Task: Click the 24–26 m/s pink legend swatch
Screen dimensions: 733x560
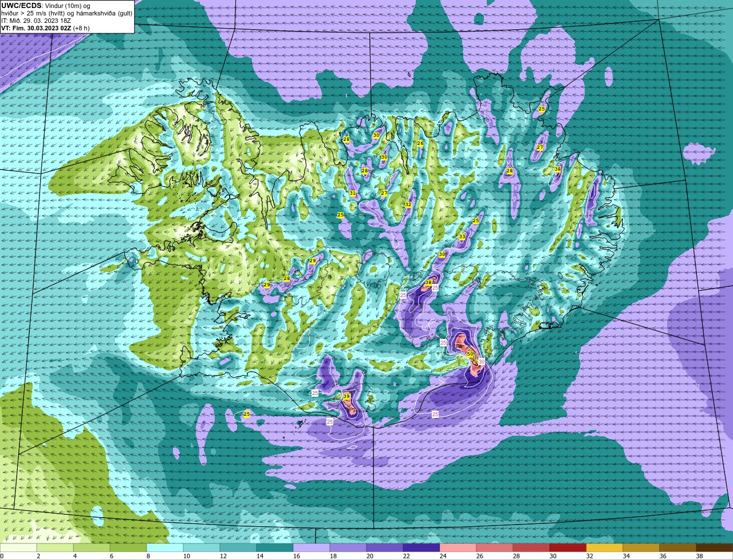Action: 458,548
